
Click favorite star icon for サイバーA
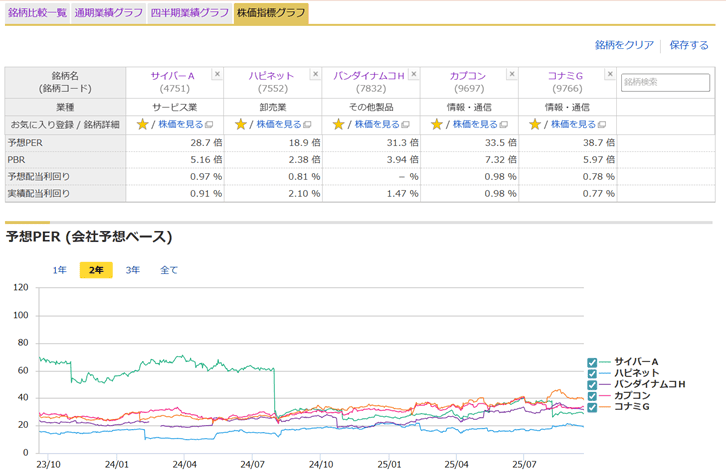click(x=142, y=124)
